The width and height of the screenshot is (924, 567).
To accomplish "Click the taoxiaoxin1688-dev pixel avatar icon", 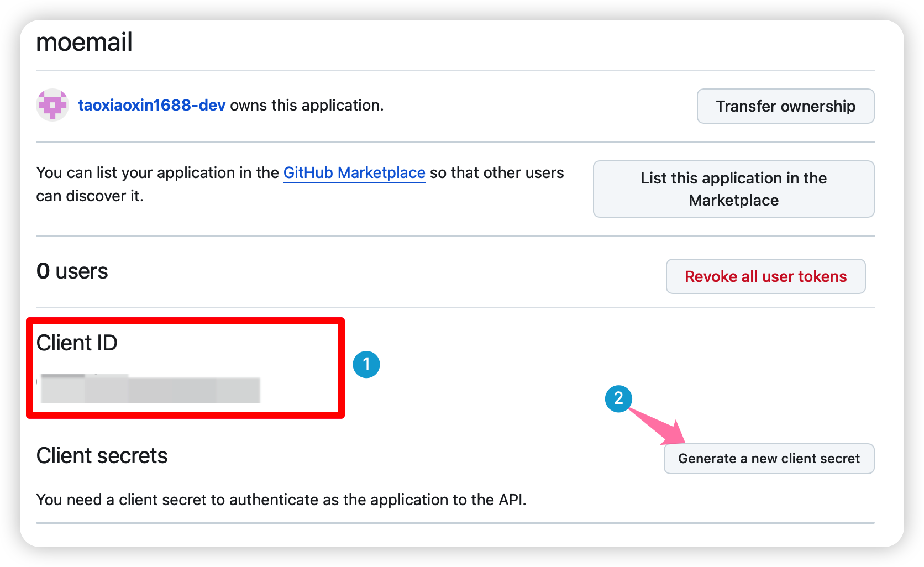I will pyautogui.click(x=53, y=105).
